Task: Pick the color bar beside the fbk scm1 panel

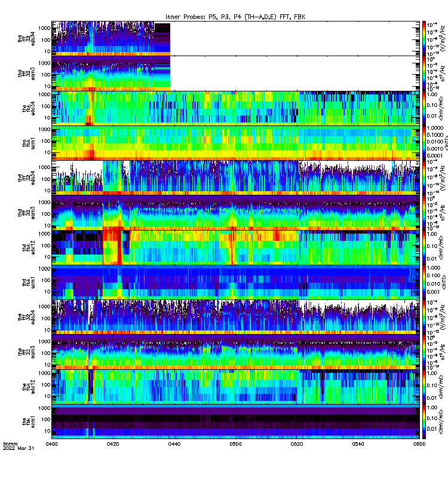Action: click(x=424, y=422)
